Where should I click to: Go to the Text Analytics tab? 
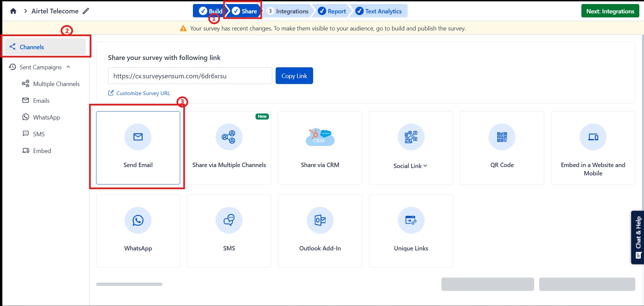pyautogui.click(x=379, y=11)
